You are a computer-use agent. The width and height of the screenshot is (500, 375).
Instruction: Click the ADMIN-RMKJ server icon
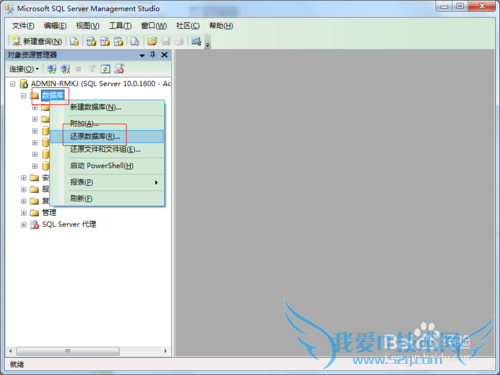pos(24,84)
